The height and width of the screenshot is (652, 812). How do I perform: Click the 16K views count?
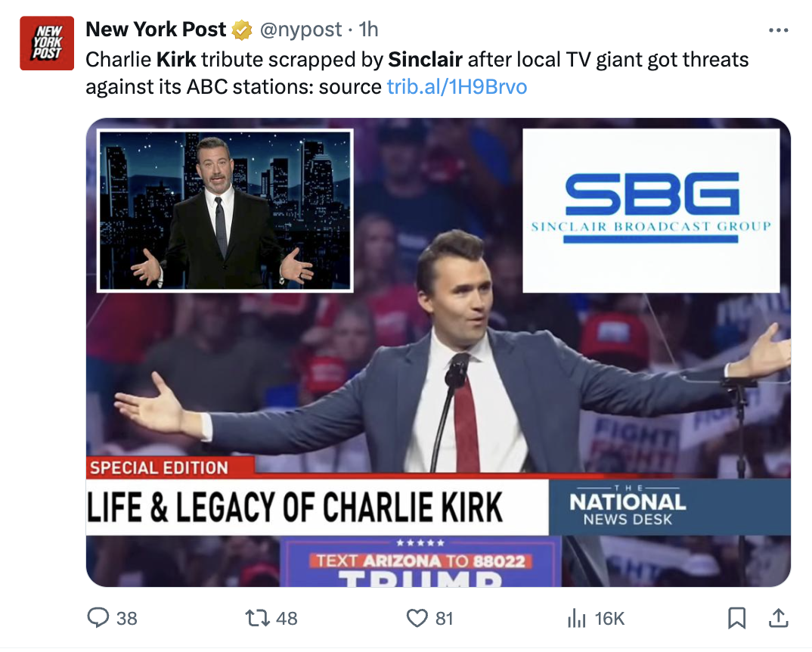tap(609, 618)
